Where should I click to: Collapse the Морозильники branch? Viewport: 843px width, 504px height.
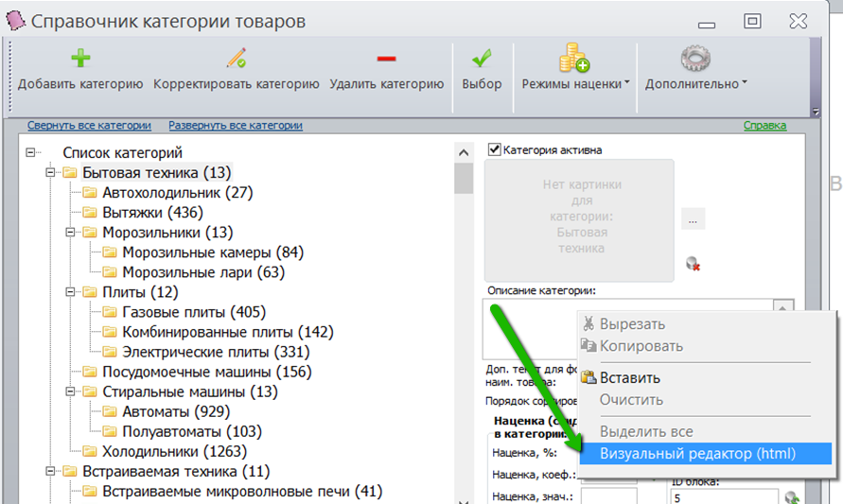tap(70, 232)
